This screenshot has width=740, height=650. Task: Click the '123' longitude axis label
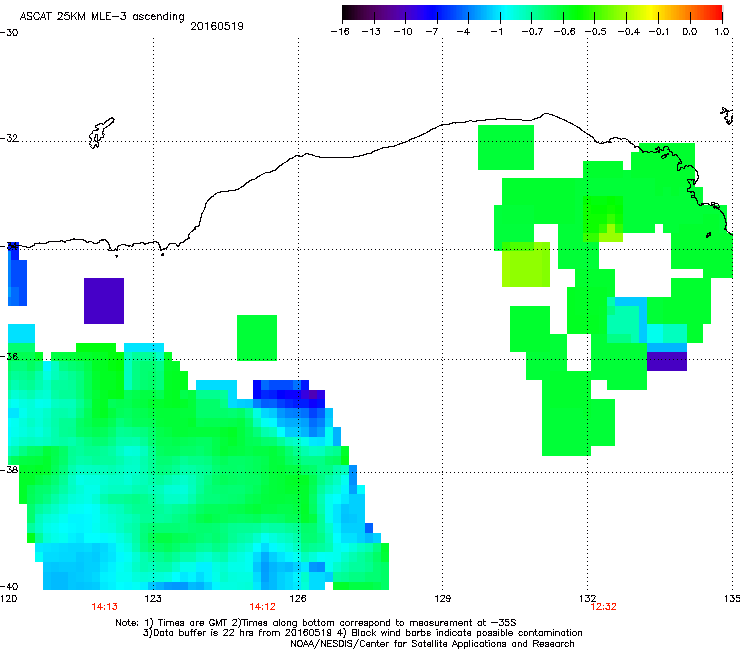pos(153,599)
